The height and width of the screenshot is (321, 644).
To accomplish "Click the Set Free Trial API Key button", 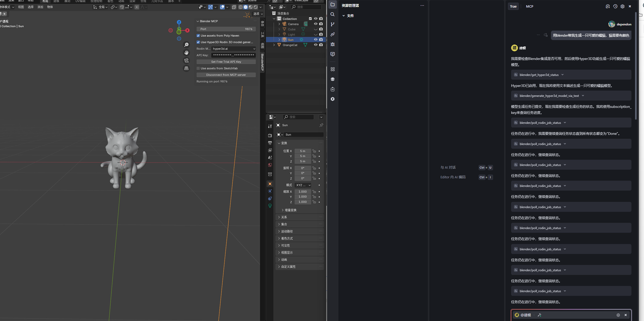I will pyautogui.click(x=226, y=61).
